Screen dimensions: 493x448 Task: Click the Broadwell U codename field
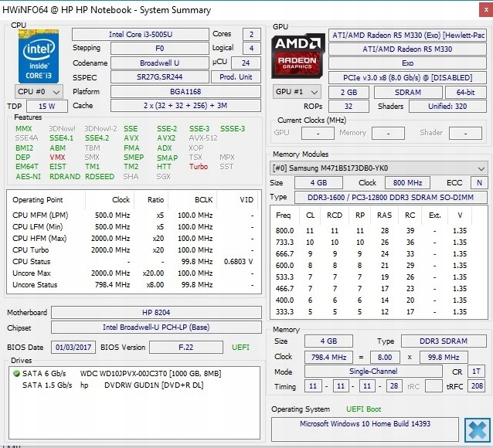[160, 63]
